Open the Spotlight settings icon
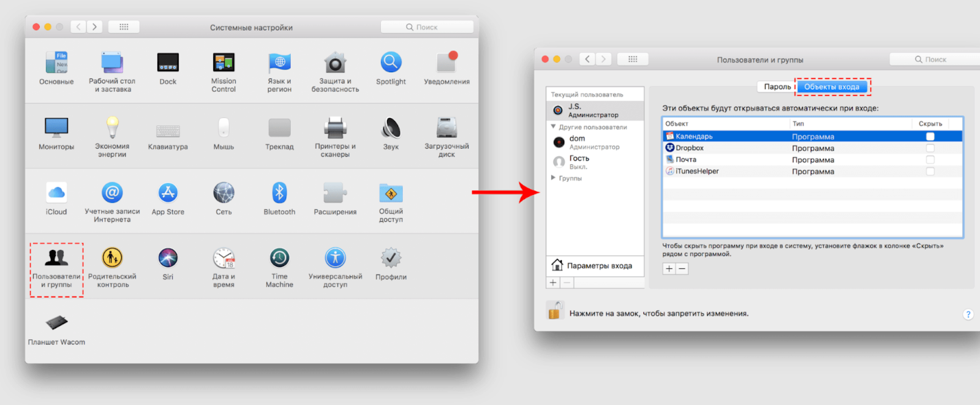This screenshot has height=405, width=980. 391,62
